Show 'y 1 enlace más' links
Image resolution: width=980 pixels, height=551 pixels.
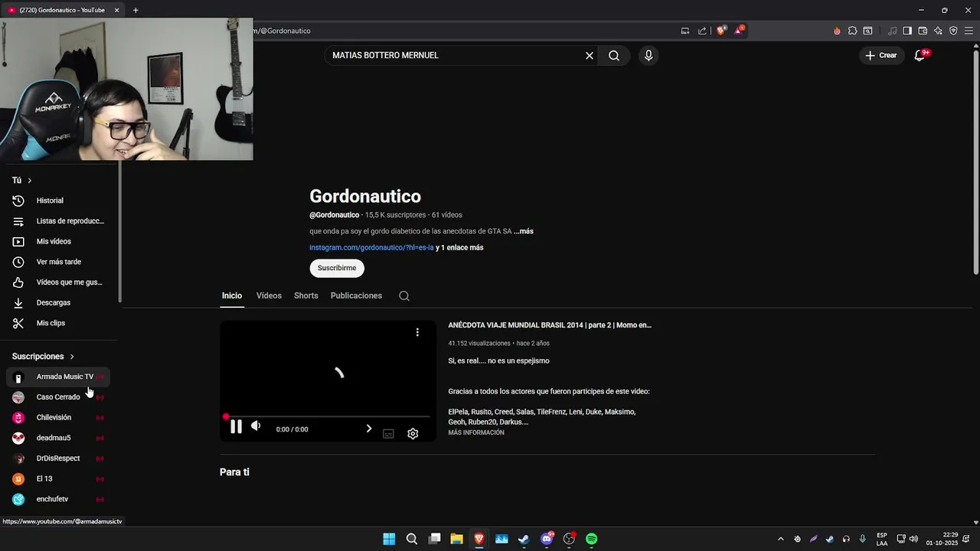459,248
